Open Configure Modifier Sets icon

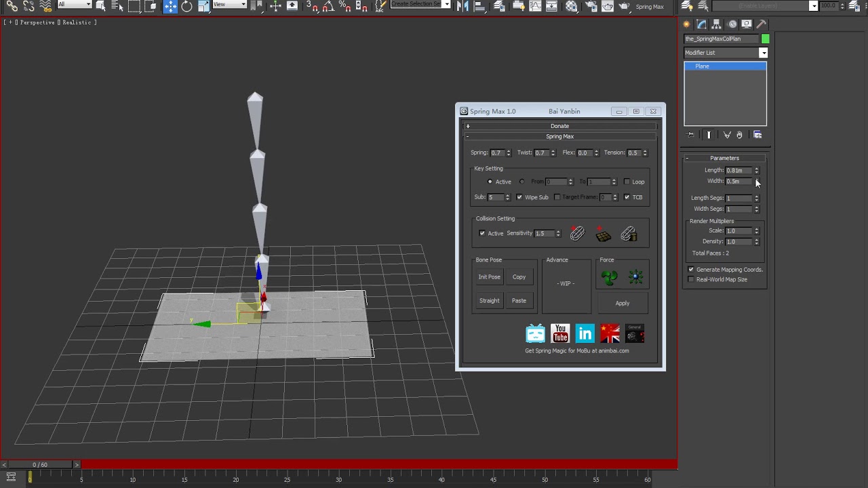[757, 135]
